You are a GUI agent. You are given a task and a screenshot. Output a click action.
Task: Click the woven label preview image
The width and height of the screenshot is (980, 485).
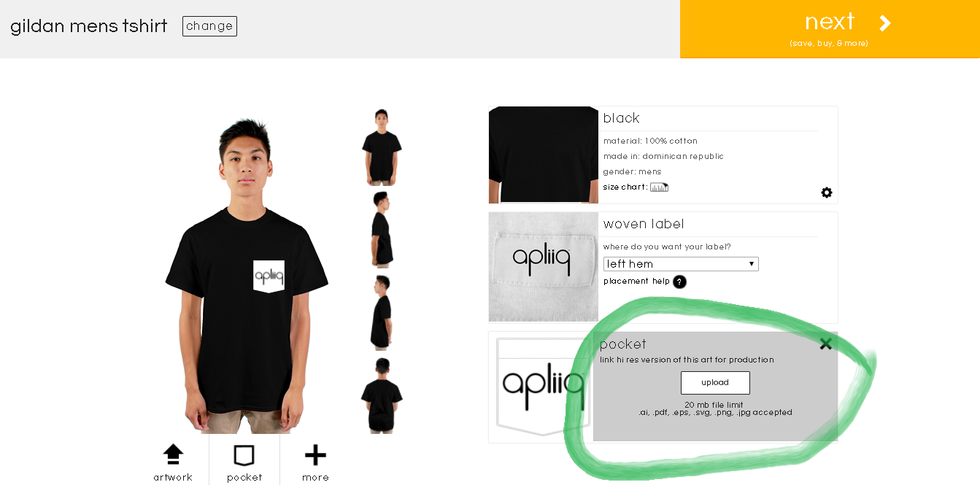[544, 267]
